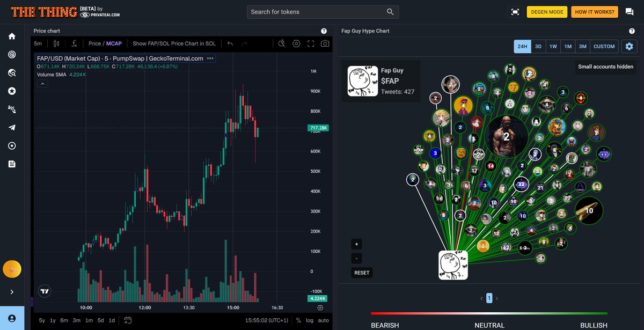Screen dimensions: 644x330
Task: Click the HOW IT WORKS? button
Action: 595,12
